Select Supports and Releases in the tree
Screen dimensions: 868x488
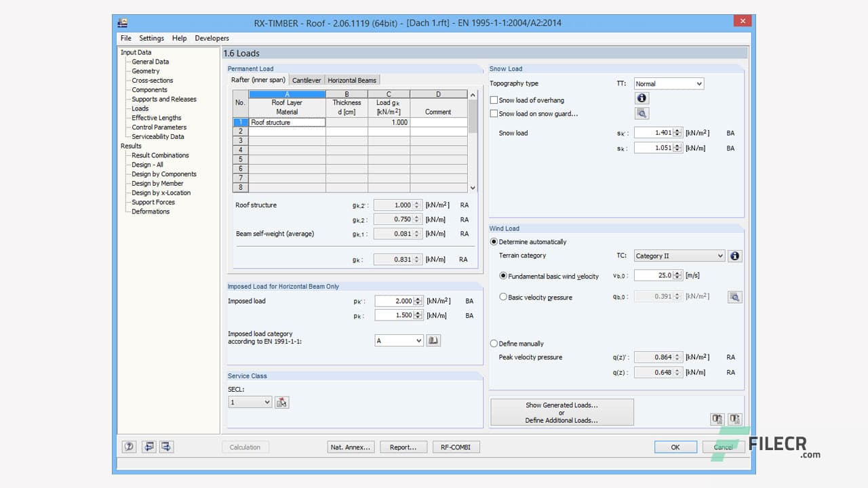pos(163,99)
